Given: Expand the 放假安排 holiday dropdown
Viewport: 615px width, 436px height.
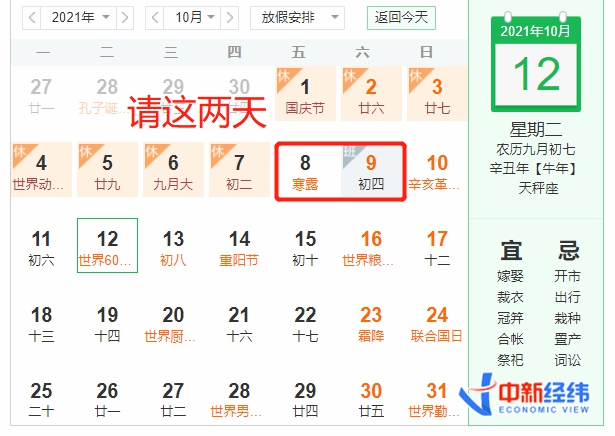Looking at the screenshot, I should point(300,17).
